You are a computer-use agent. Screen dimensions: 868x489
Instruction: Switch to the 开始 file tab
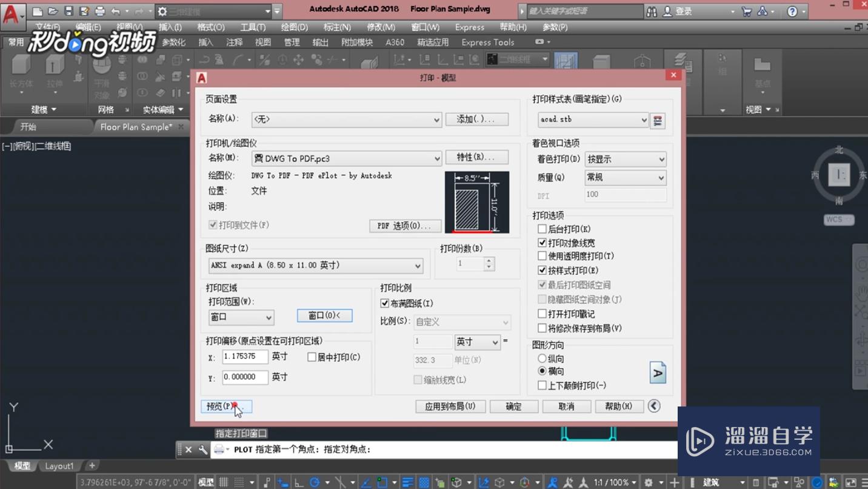tap(28, 127)
